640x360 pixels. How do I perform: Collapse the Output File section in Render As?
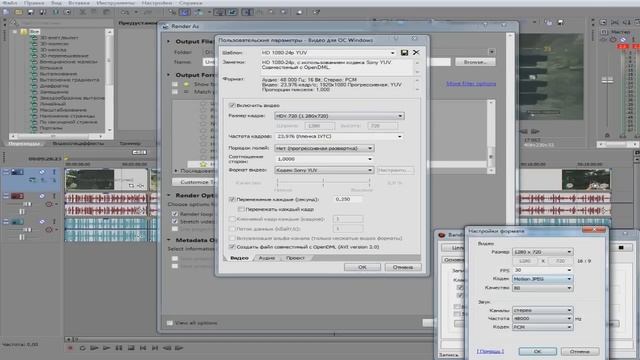coord(169,42)
